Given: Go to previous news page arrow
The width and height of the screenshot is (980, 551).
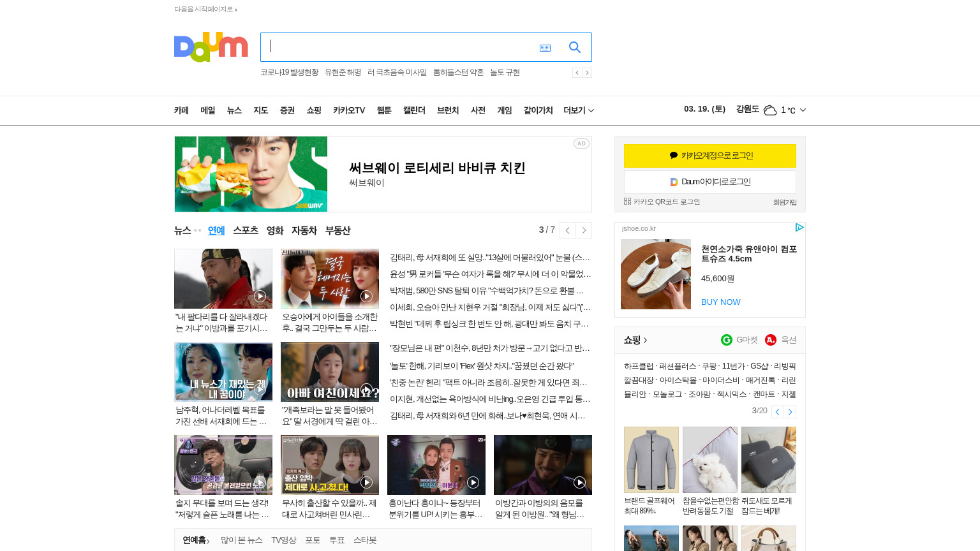Looking at the screenshot, I should [567, 230].
